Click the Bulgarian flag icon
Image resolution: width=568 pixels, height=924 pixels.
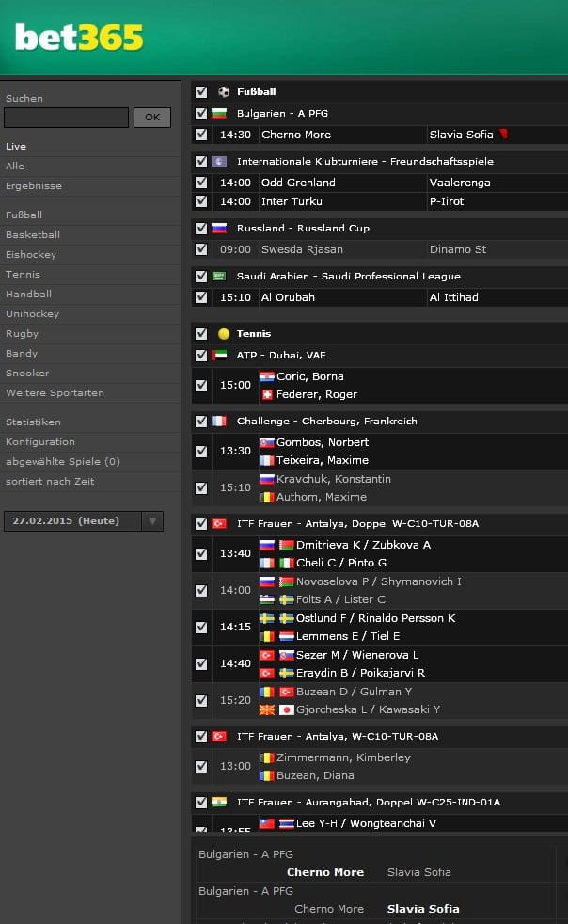(x=219, y=113)
